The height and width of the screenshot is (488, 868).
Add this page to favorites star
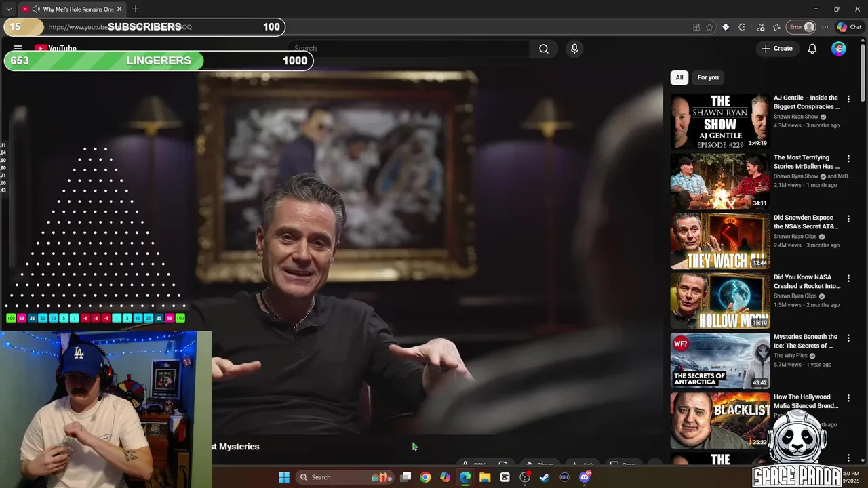click(x=709, y=27)
